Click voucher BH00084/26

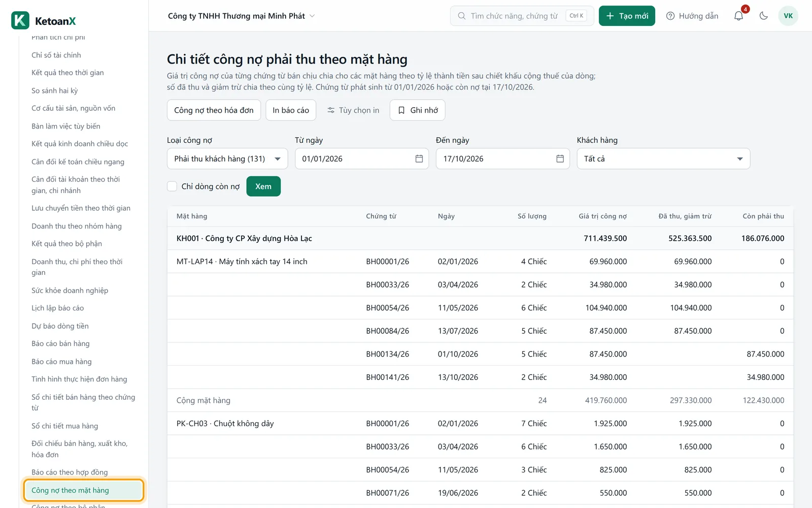click(x=388, y=331)
